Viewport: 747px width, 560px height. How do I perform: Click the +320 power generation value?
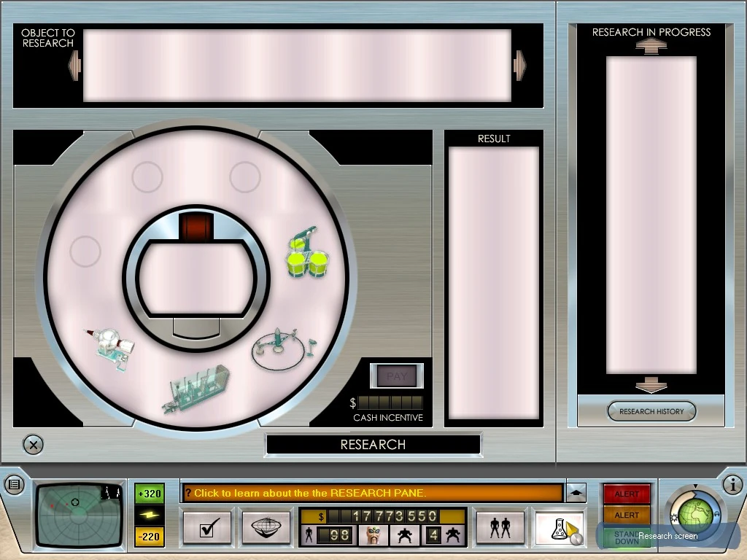click(149, 494)
